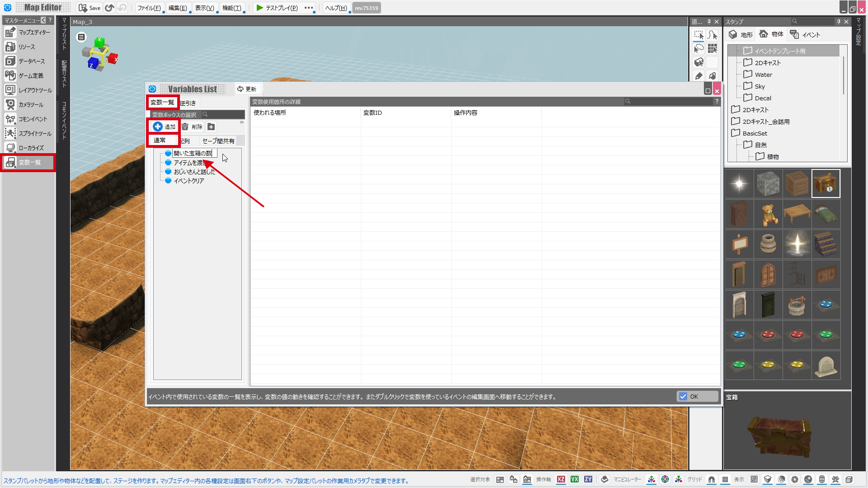868x488 pixels.
Task: Edit the 開いた宝箱の数 name field
Action: (195, 153)
